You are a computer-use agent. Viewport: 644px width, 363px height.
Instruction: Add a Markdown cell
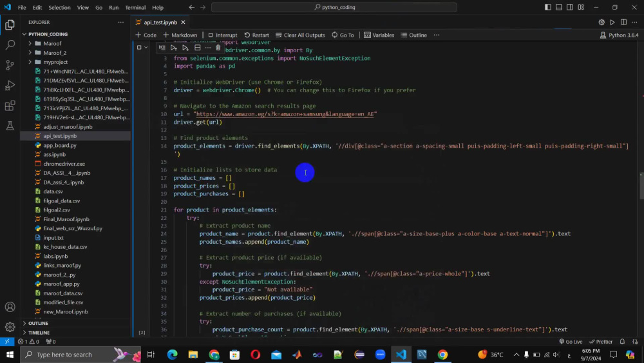[180, 35]
